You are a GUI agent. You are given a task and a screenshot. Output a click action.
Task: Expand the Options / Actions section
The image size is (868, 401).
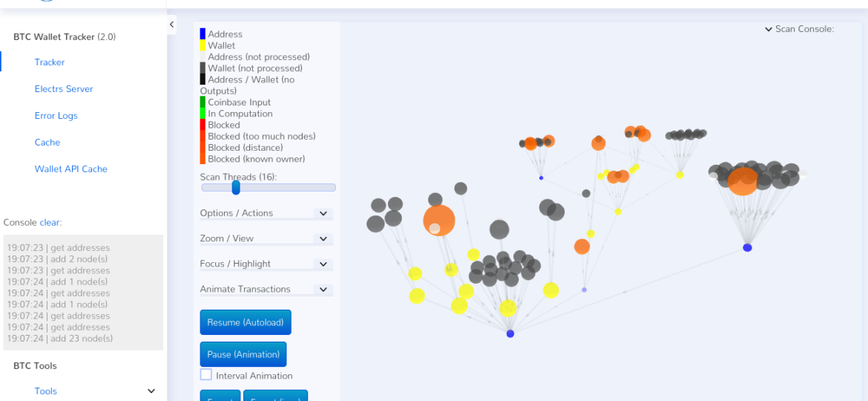click(323, 213)
